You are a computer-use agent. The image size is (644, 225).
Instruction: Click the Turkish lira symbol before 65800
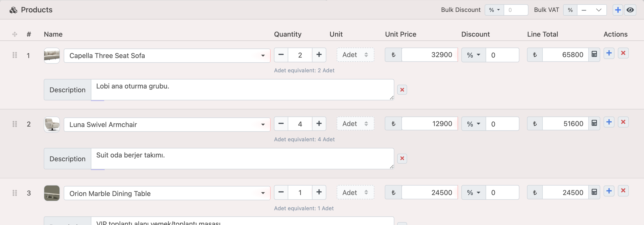535,55
